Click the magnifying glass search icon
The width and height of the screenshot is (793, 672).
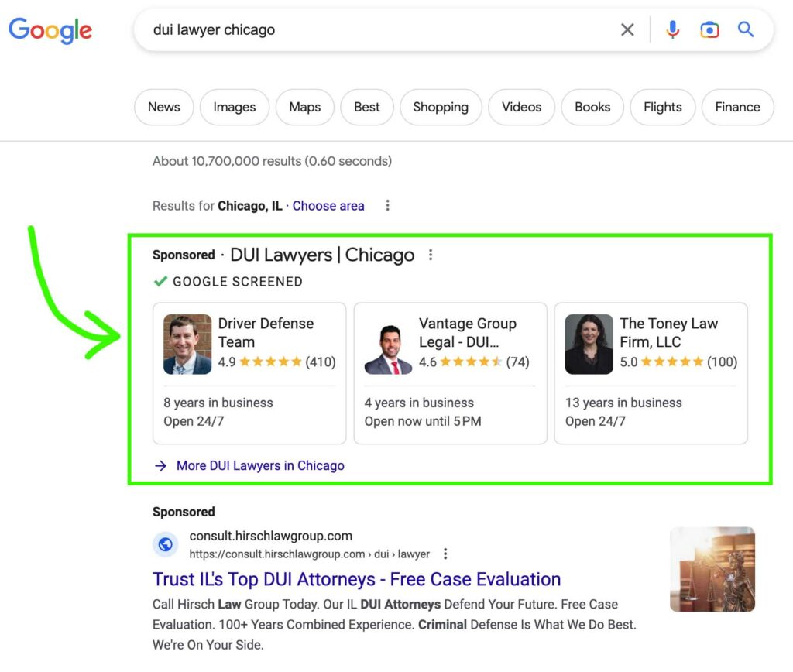[x=746, y=30]
